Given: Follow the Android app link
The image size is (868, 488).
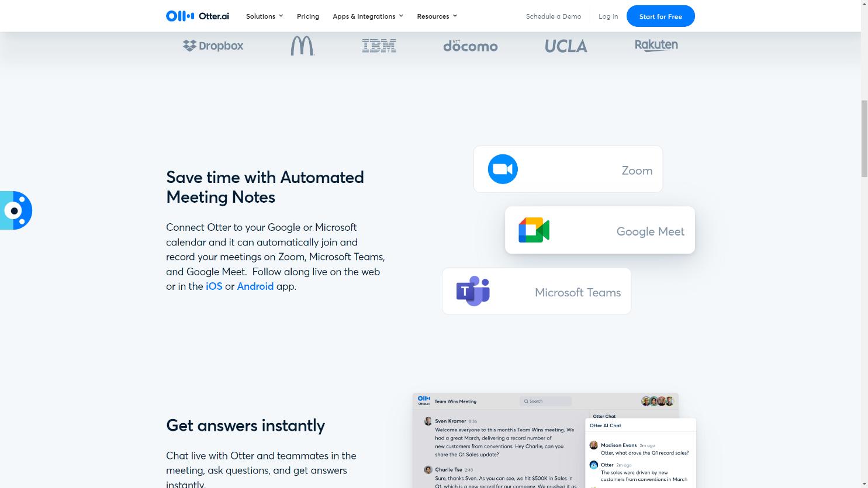Looking at the screenshot, I should click(x=255, y=286).
